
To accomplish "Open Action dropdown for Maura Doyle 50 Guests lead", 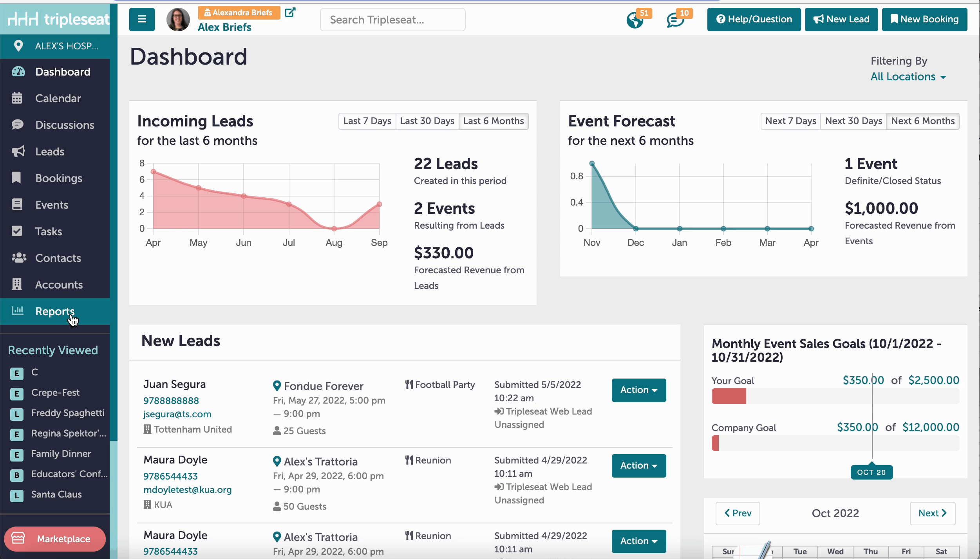I will click(x=639, y=465).
